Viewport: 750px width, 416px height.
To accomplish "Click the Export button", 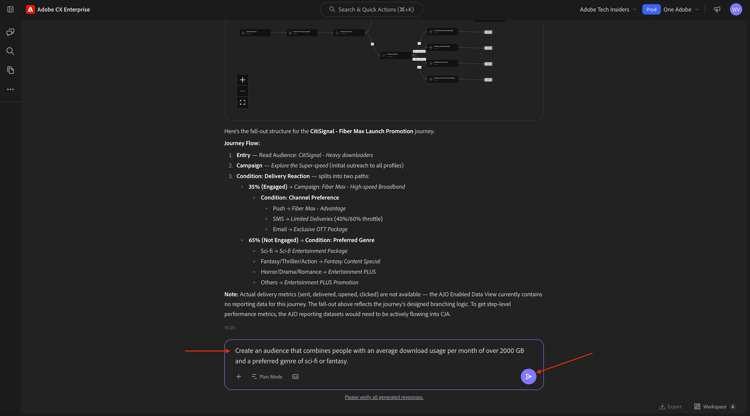I will pos(670,406).
